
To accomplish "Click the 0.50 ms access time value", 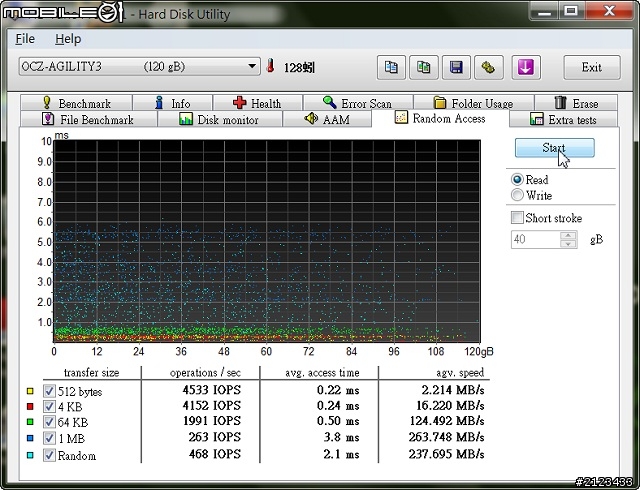I will [338, 421].
